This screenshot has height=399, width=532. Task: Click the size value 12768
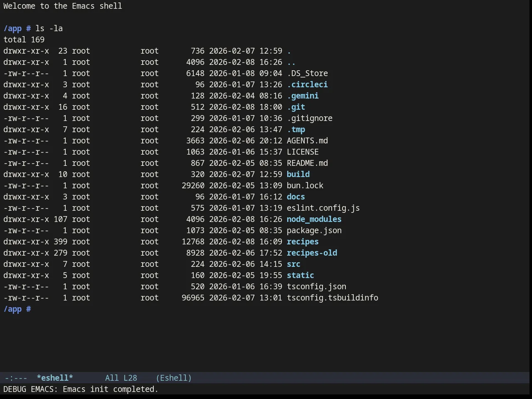click(x=193, y=241)
